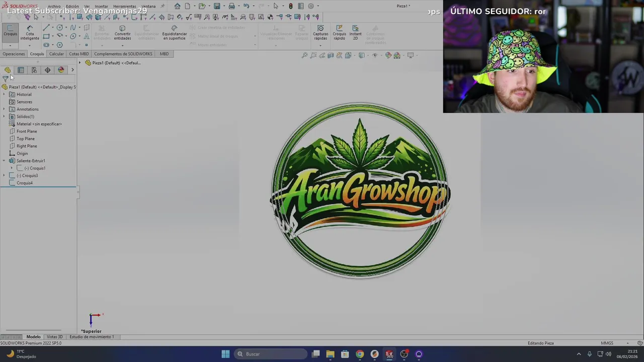Switch to Calcular ribbon tab

pos(56,54)
